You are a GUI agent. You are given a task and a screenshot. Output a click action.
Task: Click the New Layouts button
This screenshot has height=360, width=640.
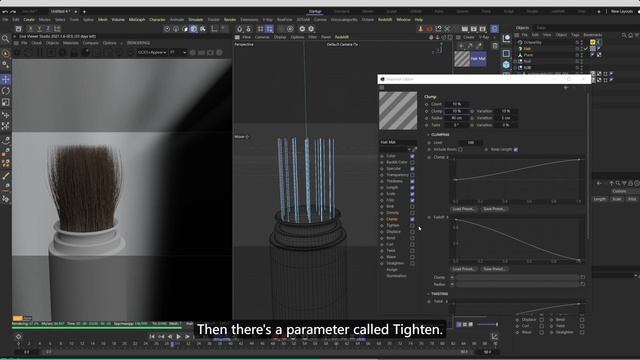coord(622,11)
